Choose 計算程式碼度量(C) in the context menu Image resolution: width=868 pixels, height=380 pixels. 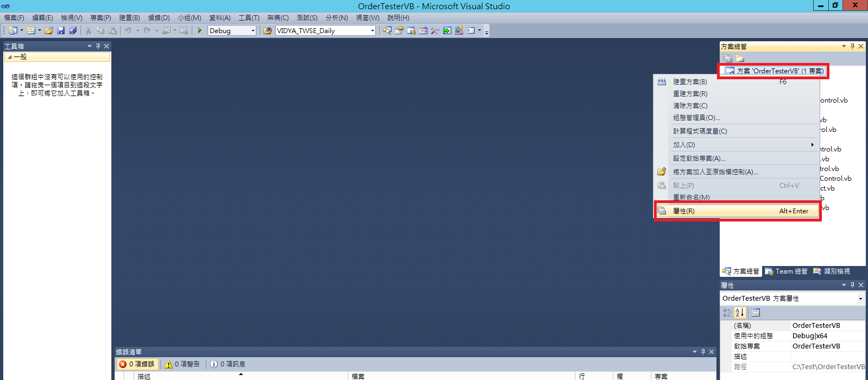(x=737, y=131)
